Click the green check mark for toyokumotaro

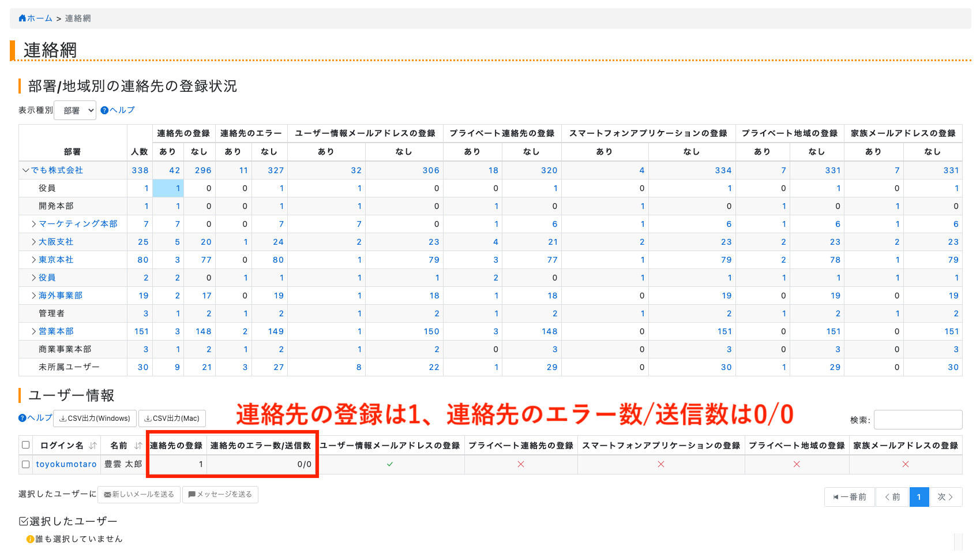click(x=390, y=464)
